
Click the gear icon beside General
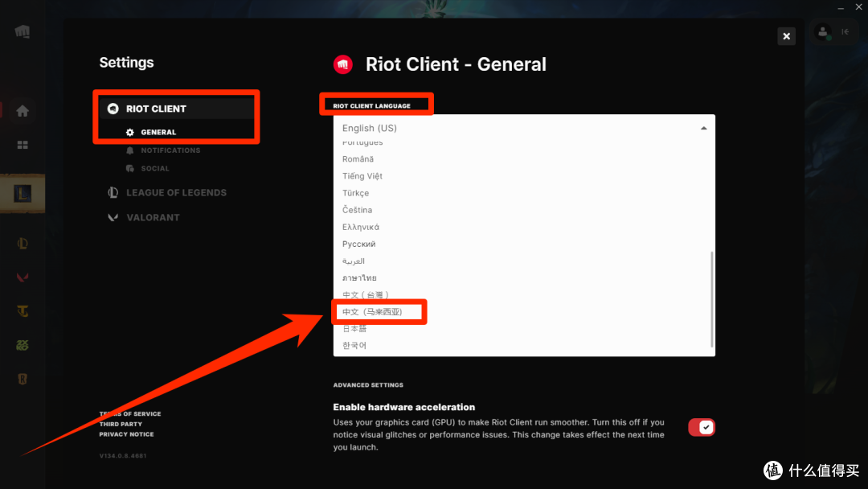click(130, 133)
